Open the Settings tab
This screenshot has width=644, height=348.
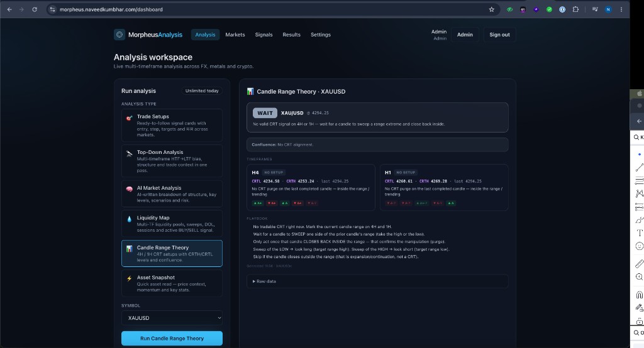320,35
